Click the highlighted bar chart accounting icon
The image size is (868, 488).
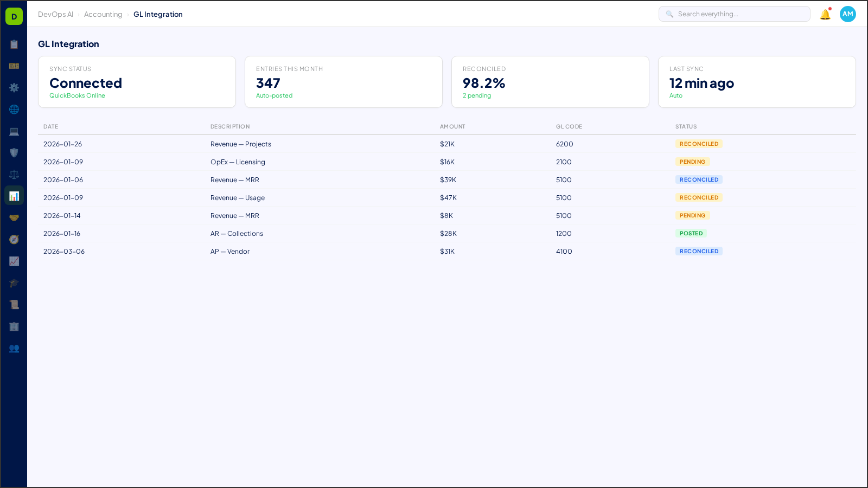pyautogui.click(x=14, y=195)
